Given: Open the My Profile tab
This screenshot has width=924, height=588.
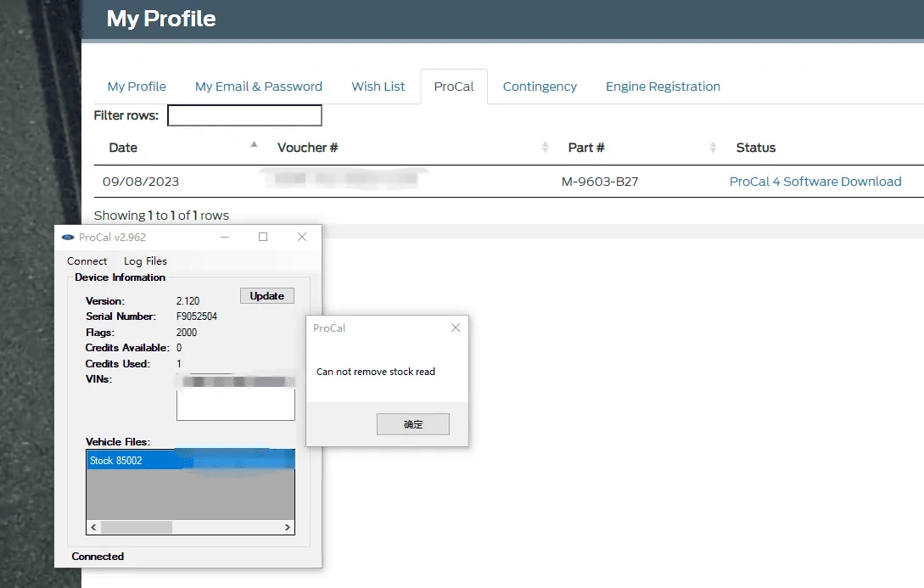Looking at the screenshot, I should [137, 87].
